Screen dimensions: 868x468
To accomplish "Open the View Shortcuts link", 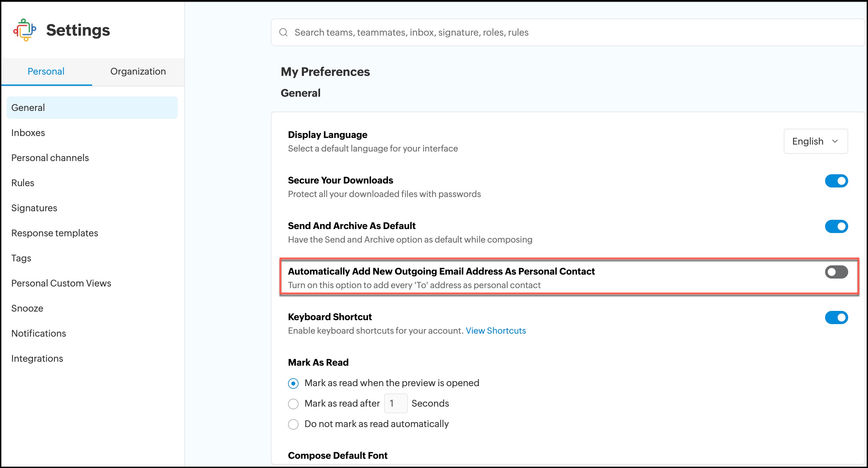I will [495, 331].
